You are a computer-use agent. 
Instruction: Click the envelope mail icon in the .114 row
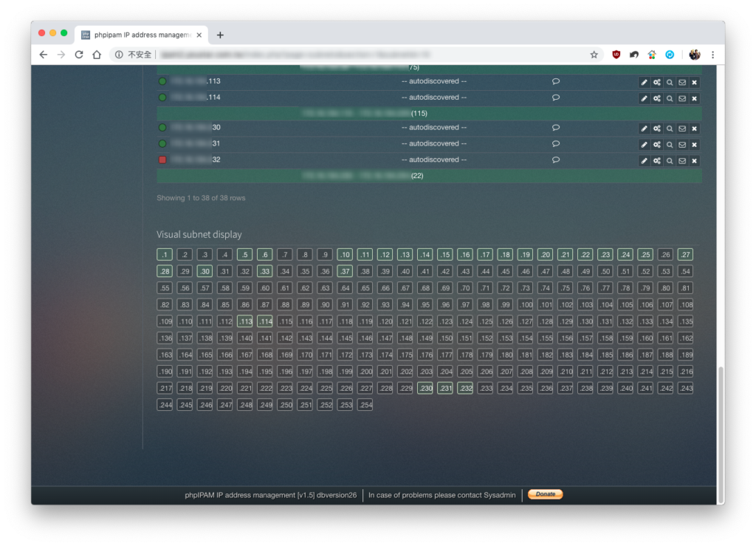[x=681, y=98]
